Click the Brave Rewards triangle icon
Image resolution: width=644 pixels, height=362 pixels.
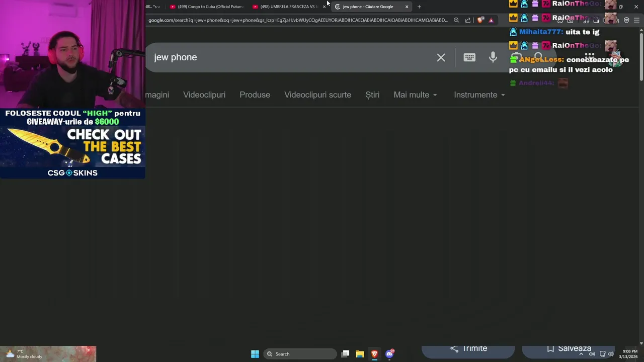pyautogui.click(x=491, y=20)
